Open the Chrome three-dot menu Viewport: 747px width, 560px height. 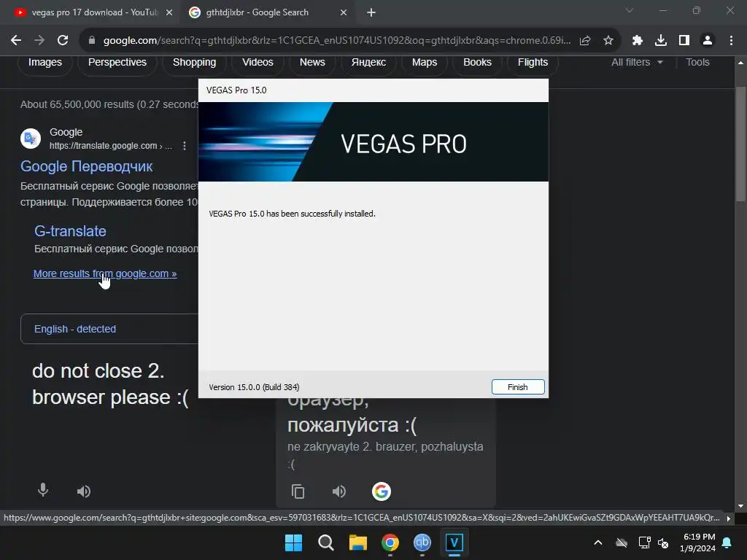point(731,41)
